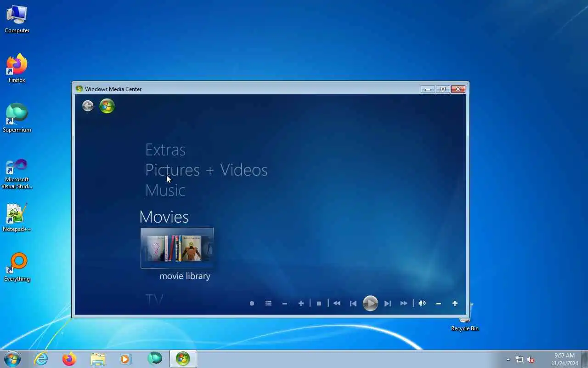Click the movie library label
Viewport: 588px width, 368px height.
pyautogui.click(x=185, y=276)
